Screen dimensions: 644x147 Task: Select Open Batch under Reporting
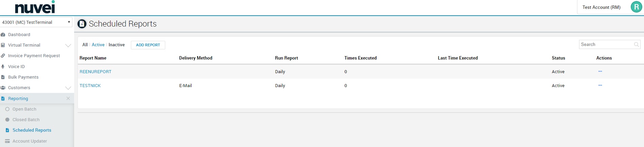click(x=24, y=109)
